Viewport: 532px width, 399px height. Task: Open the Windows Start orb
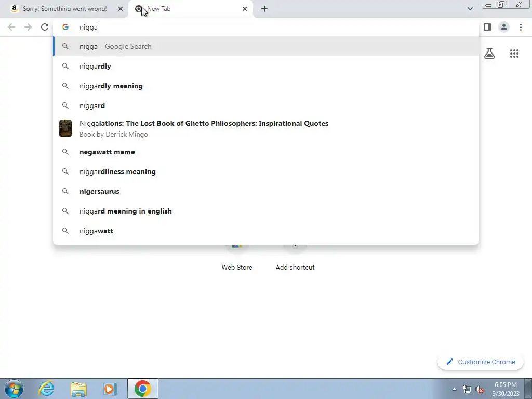(x=14, y=389)
